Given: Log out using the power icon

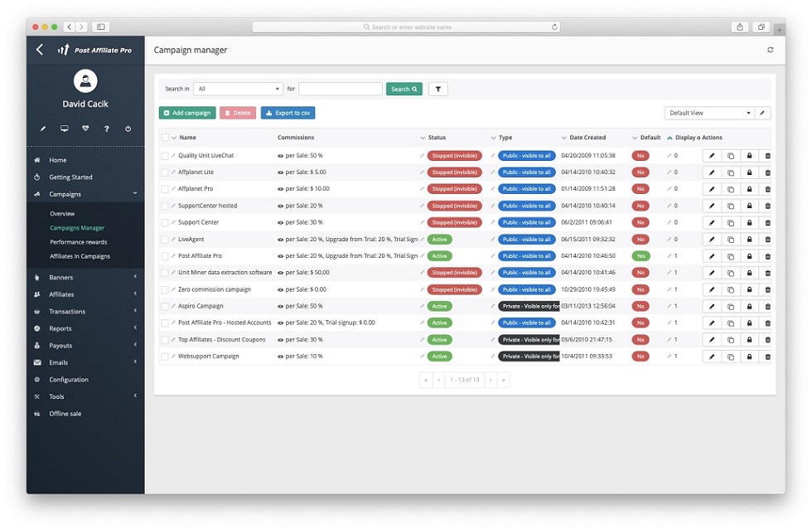Looking at the screenshot, I should [127, 129].
